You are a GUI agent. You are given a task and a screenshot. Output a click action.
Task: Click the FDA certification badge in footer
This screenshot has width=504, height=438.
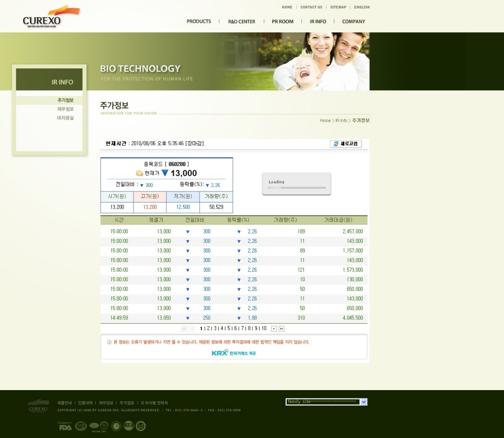tap(65, 426)
